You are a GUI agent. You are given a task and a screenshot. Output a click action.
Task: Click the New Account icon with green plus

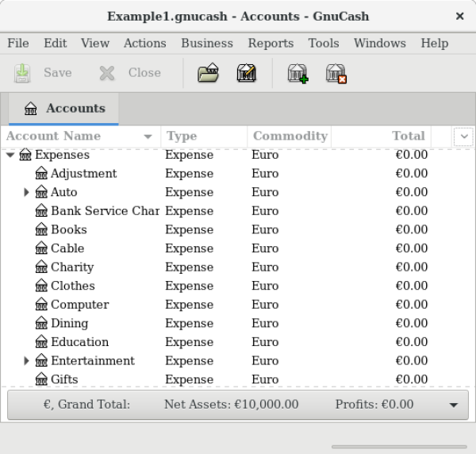click(x=297, y=73)
